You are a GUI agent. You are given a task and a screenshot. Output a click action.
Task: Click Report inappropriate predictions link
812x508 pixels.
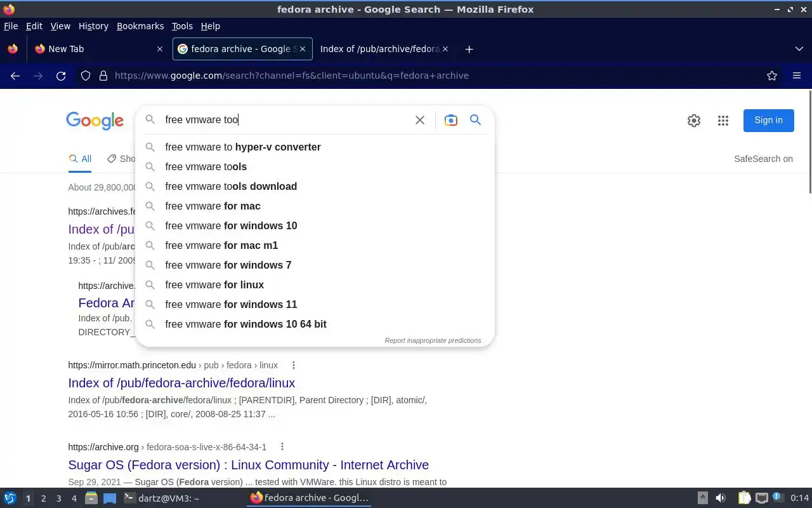click(433, 340)
